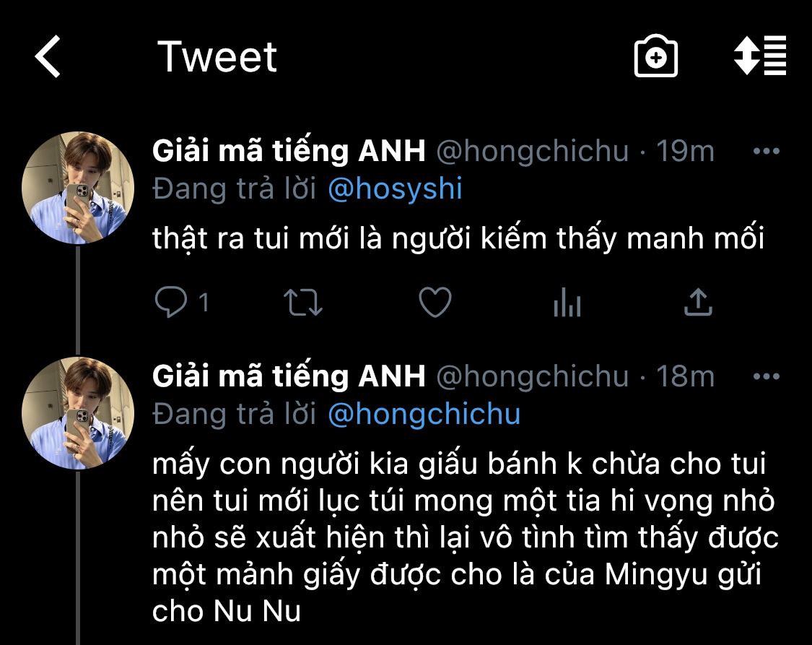Open the @hongchichu reply-to link
The height and width of the screenshot is (645, 812).
coord(424,415)
